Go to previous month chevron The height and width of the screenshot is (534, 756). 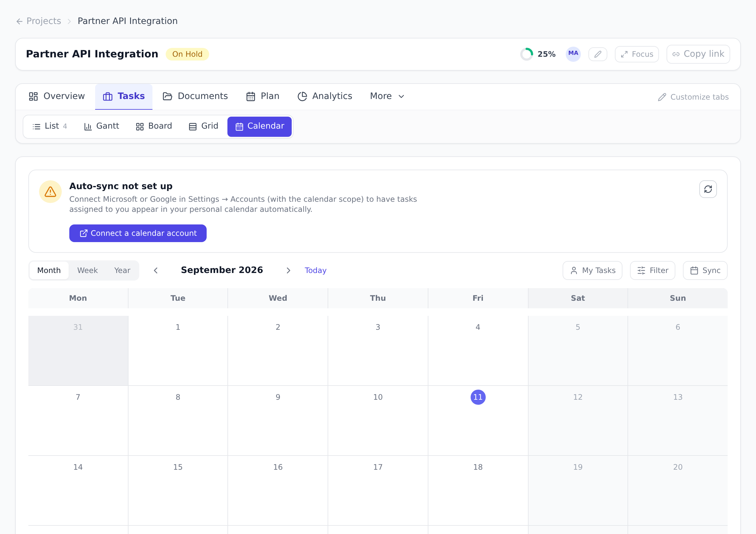click(156, 270)
